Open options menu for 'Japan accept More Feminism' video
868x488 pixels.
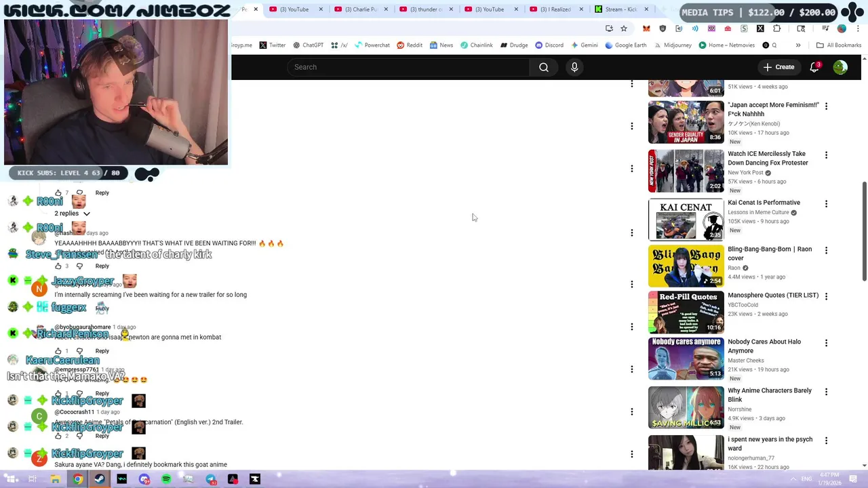826,106
